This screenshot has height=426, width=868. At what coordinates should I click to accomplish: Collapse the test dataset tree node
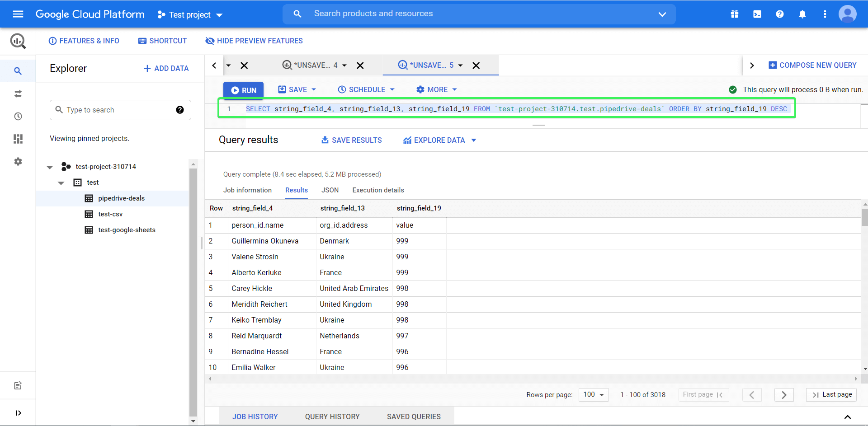click(x=61, y=183)
